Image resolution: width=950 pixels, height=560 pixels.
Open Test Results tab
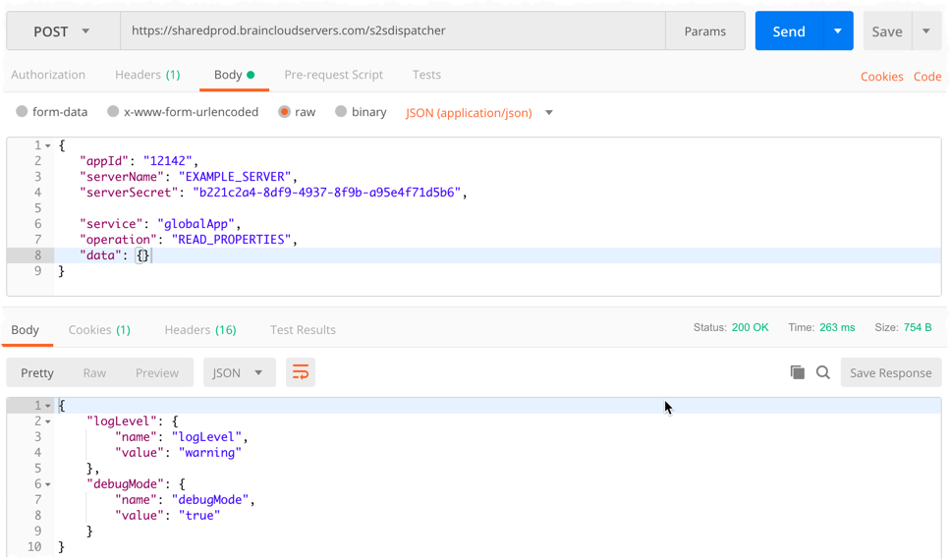(303, 330)
